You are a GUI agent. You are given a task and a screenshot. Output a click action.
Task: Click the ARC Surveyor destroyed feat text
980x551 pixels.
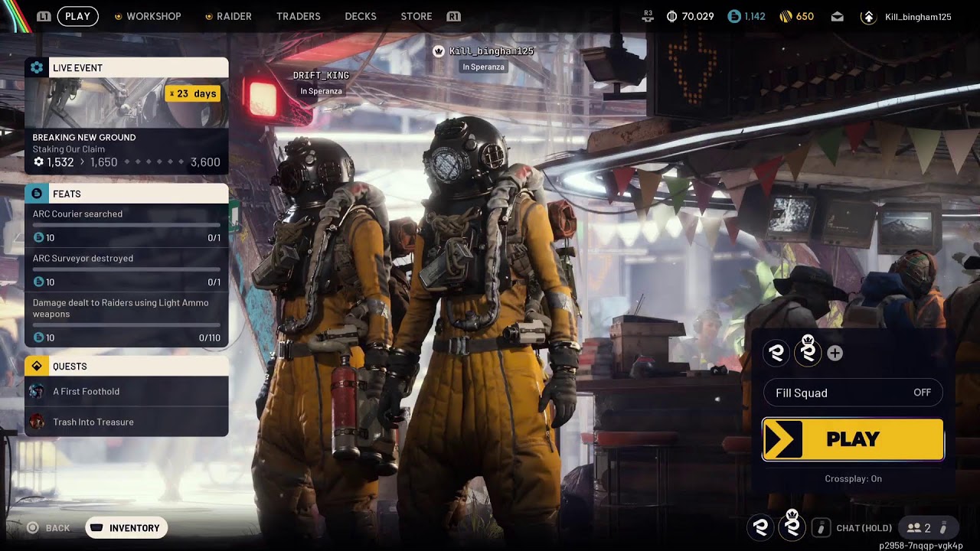coord(83,258)
